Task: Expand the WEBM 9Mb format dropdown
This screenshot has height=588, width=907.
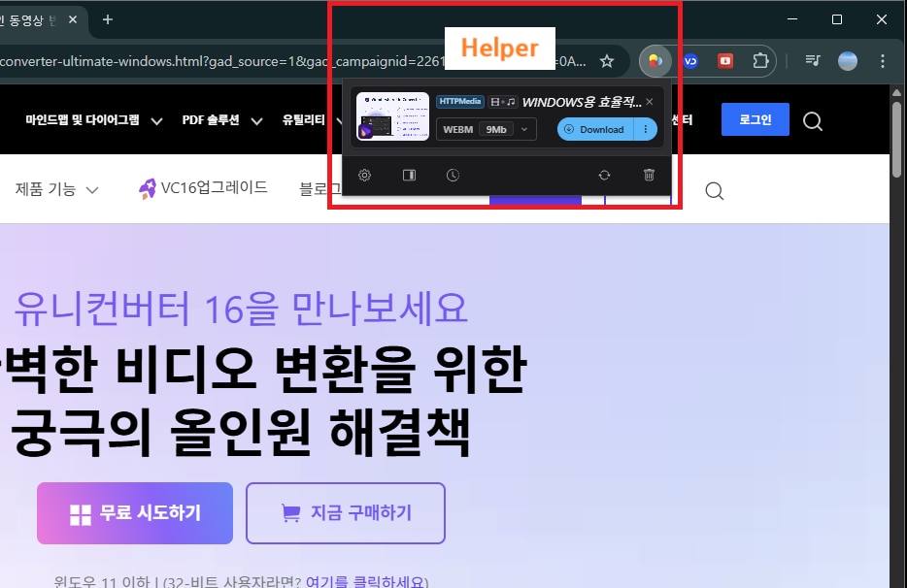Action: tap(486, 129)
